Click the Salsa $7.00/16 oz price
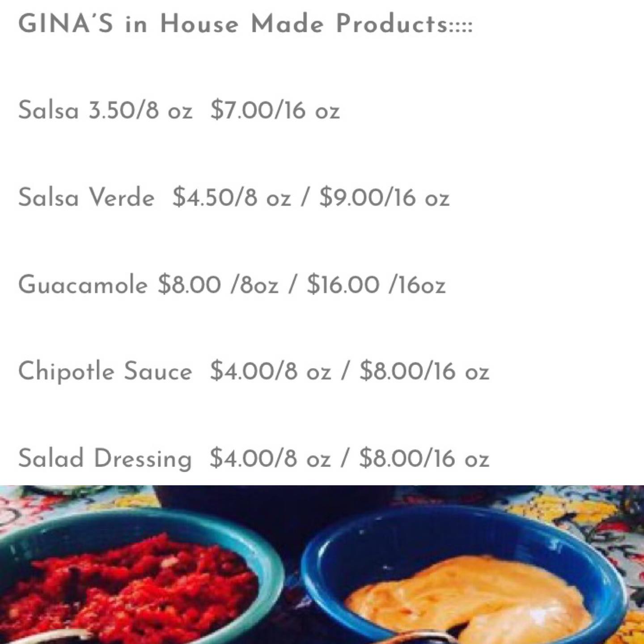This screenshot has width=644, height=644. pyautogui.click(x=275, y=110)
